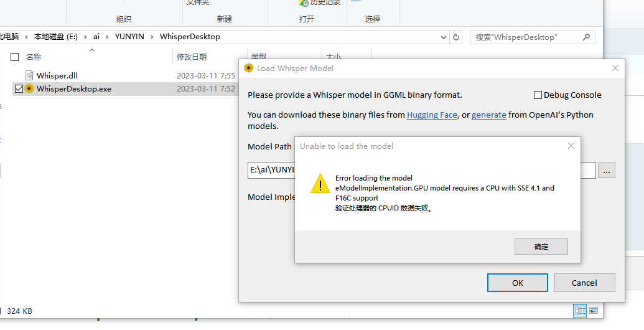Open the Hugging Face link
Viewport: 644px width, 330px height.
click(432, 115)
